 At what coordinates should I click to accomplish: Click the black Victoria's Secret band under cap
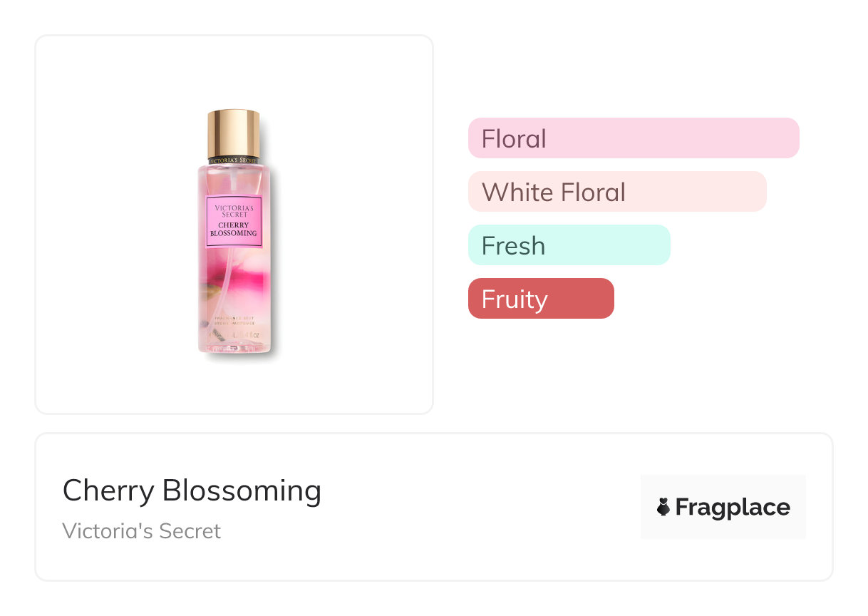[x=233, y=160]
